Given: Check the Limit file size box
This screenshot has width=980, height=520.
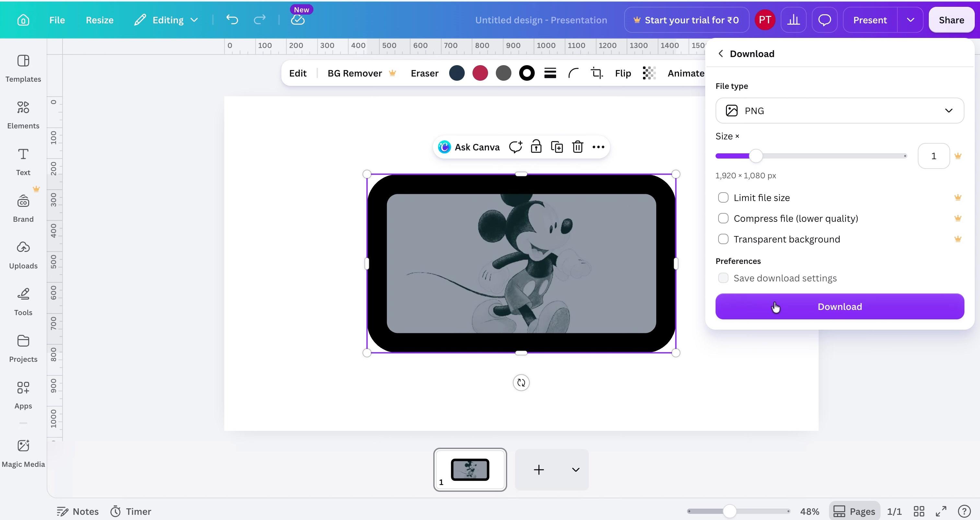Looking at the screenshot, I should point(723,197).
